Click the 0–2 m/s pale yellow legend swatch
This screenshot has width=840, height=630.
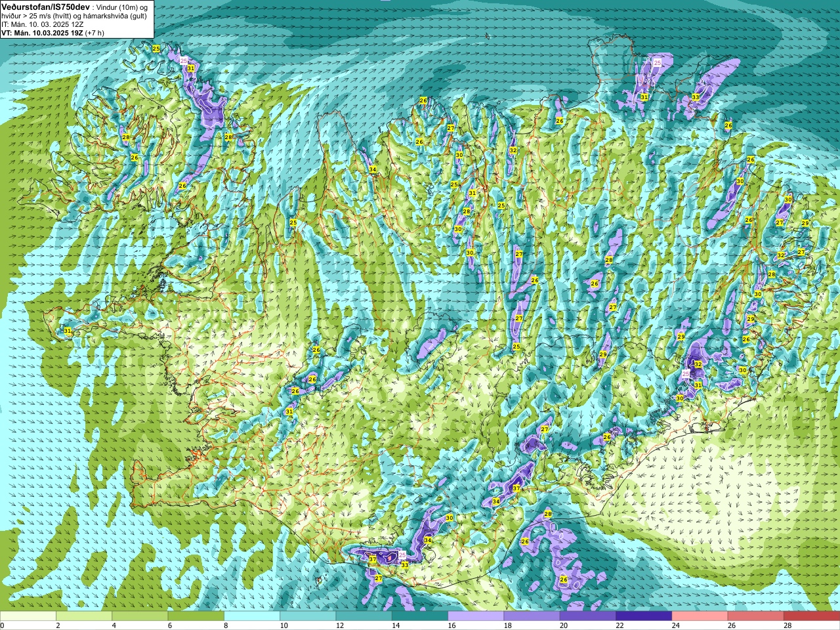pos(28,616)
